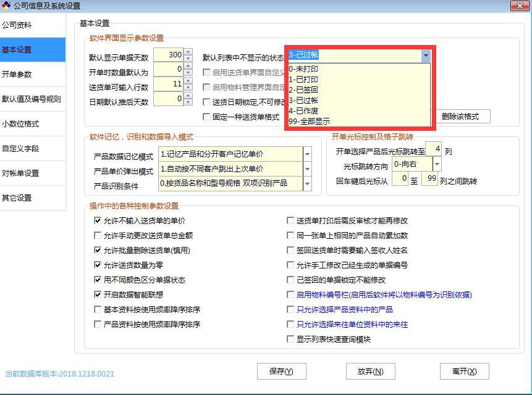Viewport: 532px width, 395px height.
Task: Enable 同一张单上相同的产品自动累加数
Action: click(x=290, y=235)
